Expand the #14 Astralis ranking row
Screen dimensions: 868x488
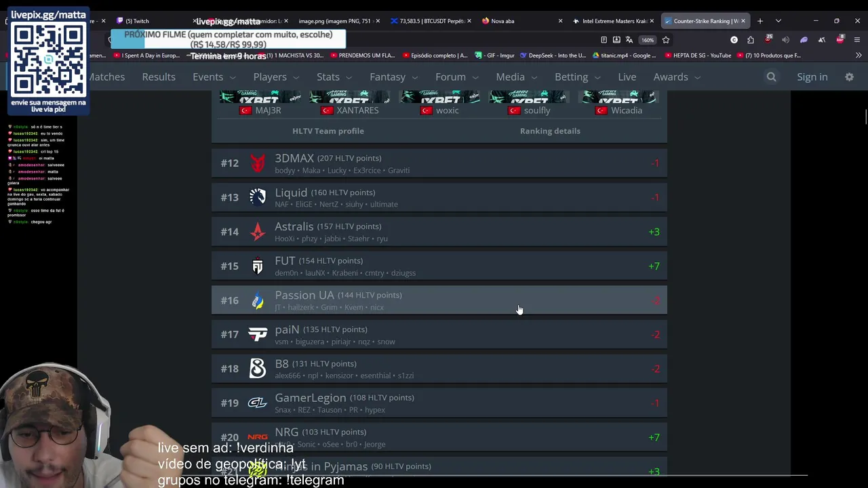439,232
